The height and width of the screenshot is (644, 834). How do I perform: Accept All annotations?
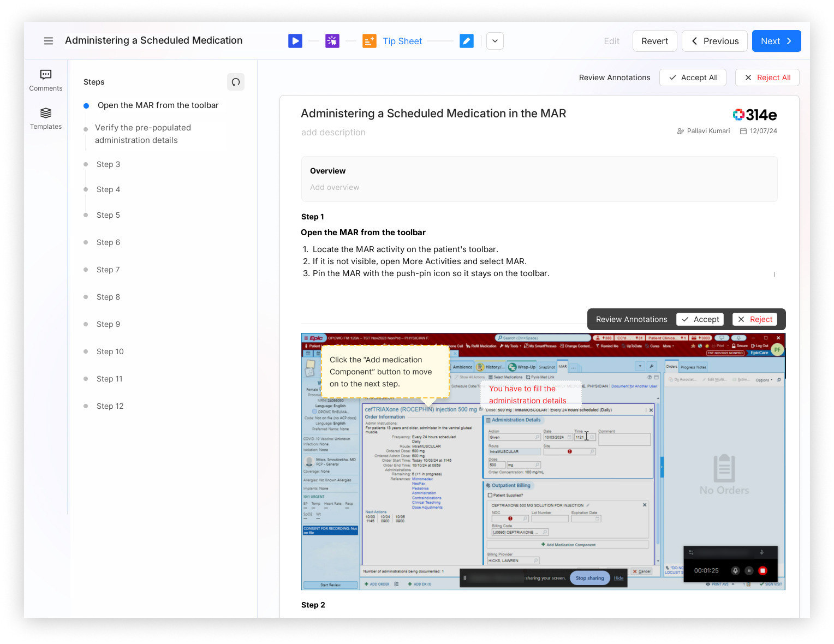(693, 77)
